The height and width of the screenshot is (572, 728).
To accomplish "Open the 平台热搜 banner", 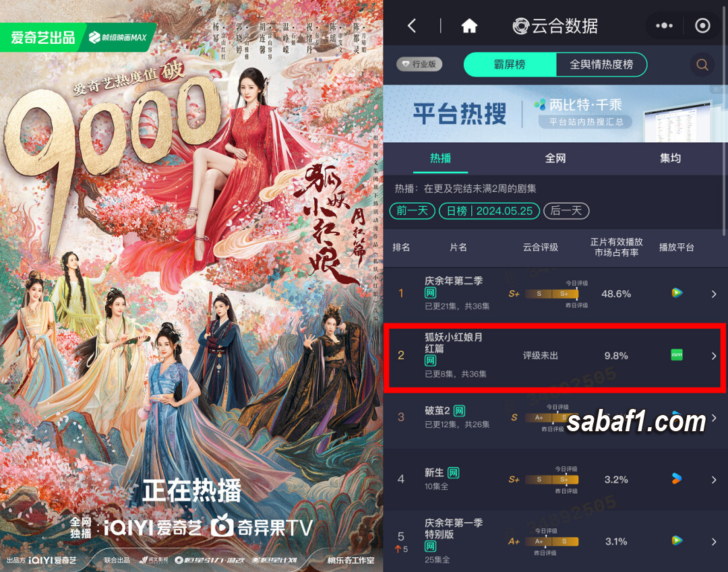I will (x=555, y=114).
